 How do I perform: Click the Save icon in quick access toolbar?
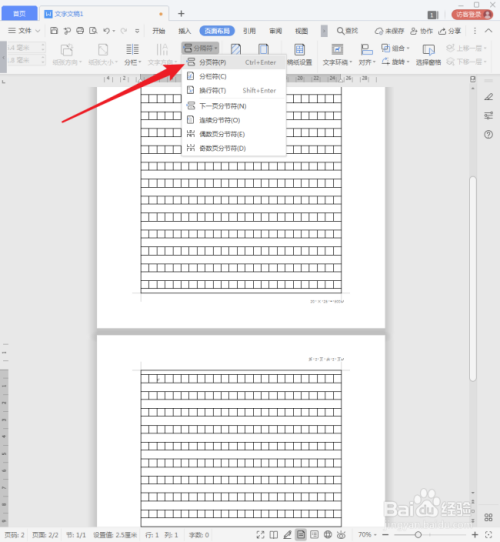(x=54, y=31)
